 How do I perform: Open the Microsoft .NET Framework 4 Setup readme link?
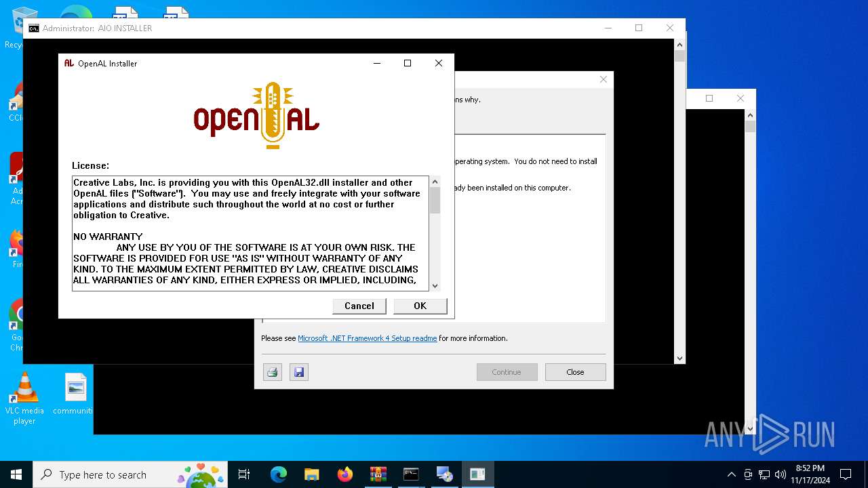(368, 338)
